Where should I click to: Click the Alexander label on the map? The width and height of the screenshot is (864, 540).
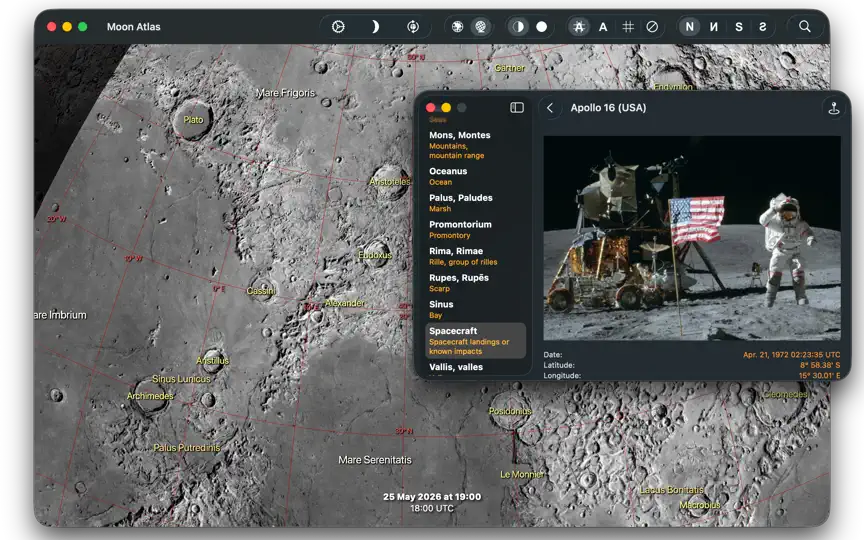tap(344, 303)
